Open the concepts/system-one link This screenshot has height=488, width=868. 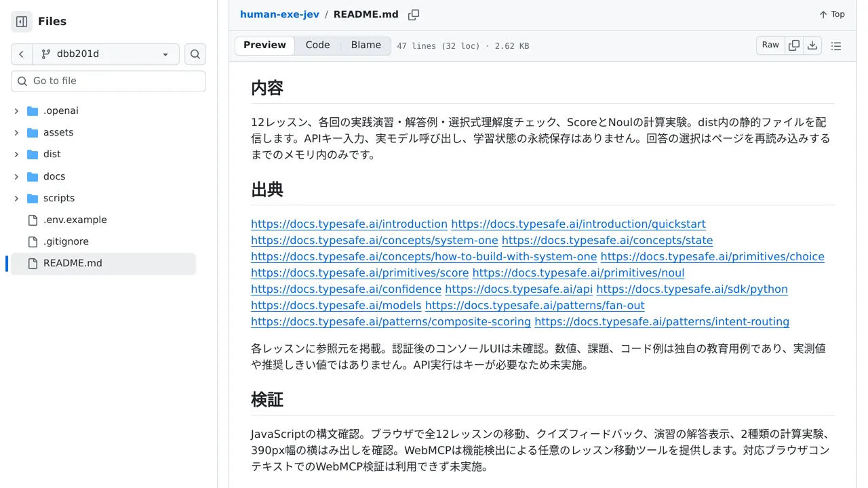pyautogui.click(x=374, y=241)
